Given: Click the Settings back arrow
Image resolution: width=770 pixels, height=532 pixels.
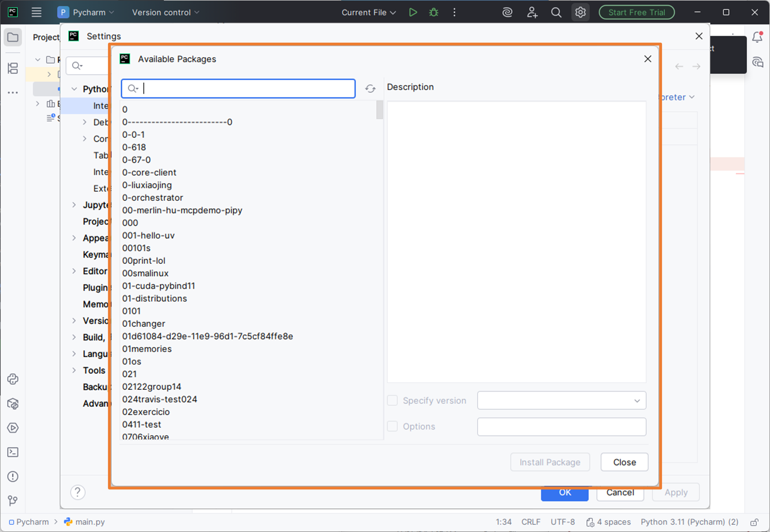Looking at the screenshot, I should click(x=679, y=66).
